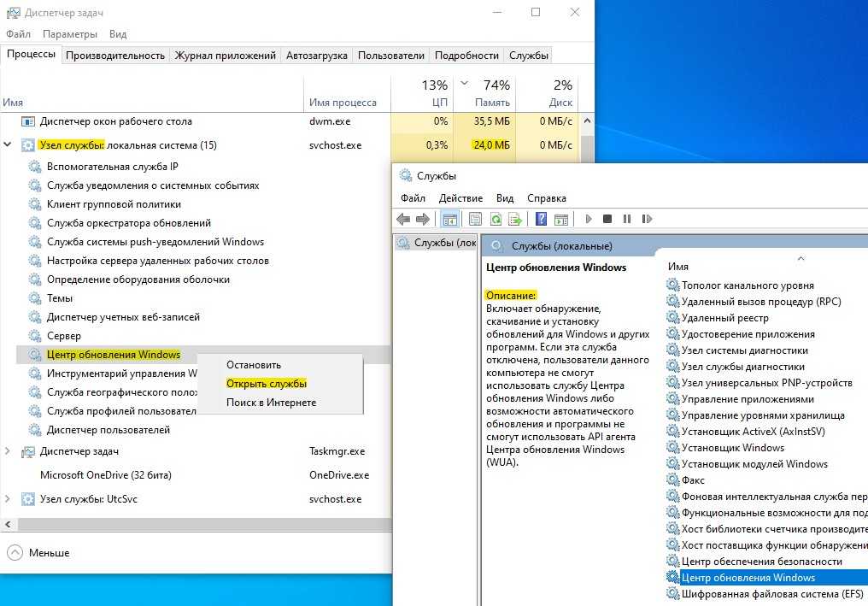This screenshot has width=868, height=606.
Task: Restart the service with the restart icon
Action: point(647,220)
